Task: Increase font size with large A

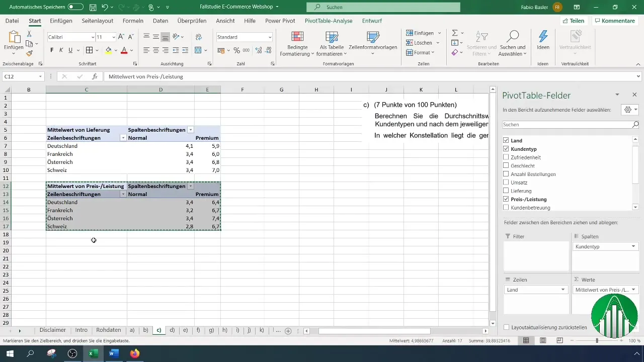Action: pyautogui.click(x=121, y=37)
